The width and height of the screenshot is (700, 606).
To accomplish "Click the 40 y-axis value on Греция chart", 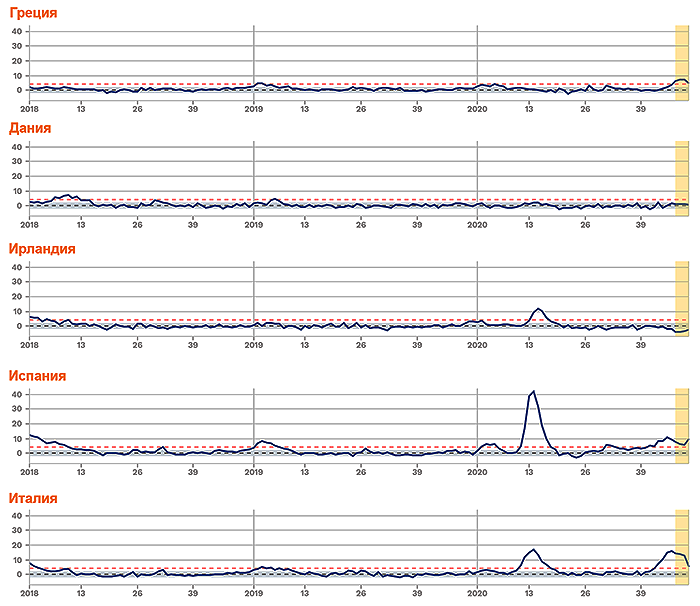I will click(x=17, y=31).
